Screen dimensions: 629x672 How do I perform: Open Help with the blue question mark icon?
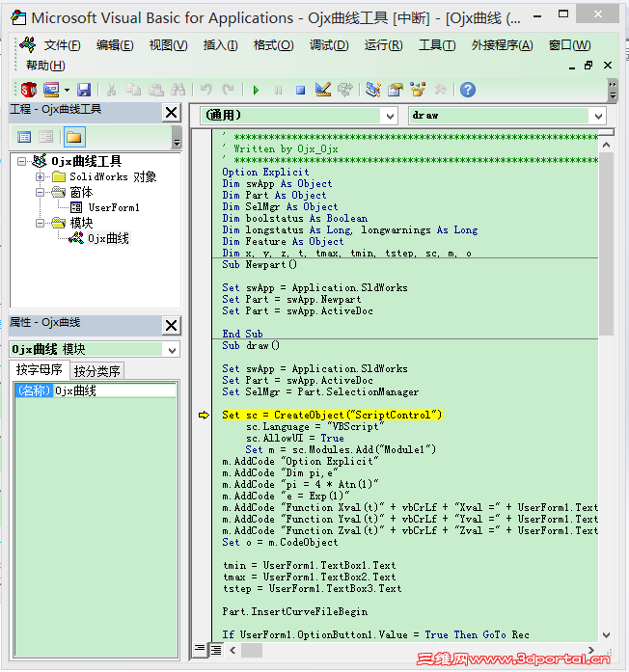[468, 90]
